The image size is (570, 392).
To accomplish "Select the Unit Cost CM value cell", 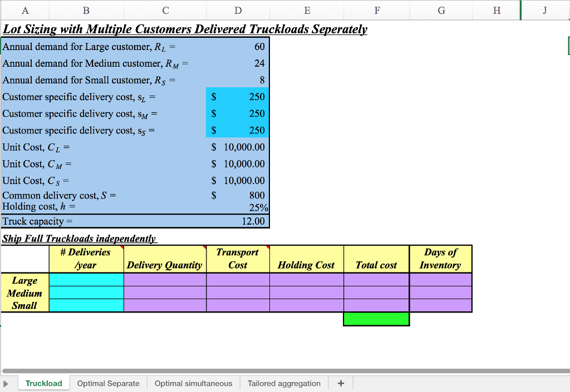I will pos(238,163).
